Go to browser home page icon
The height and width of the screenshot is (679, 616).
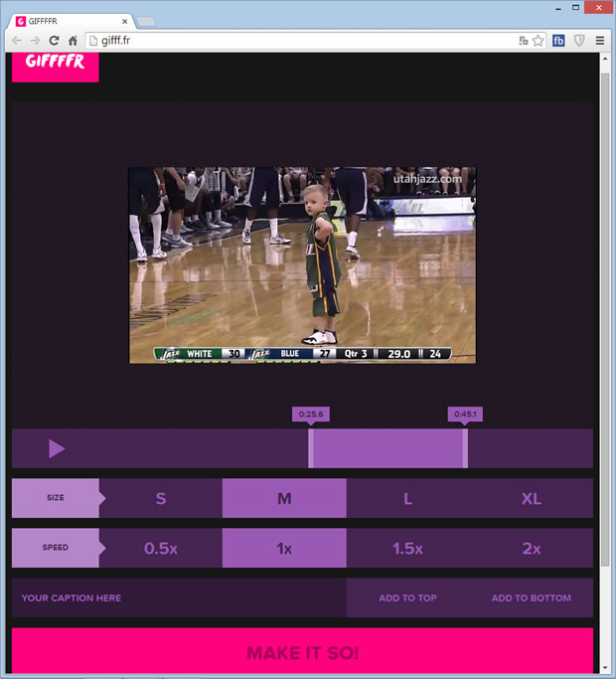pos(73,41)
